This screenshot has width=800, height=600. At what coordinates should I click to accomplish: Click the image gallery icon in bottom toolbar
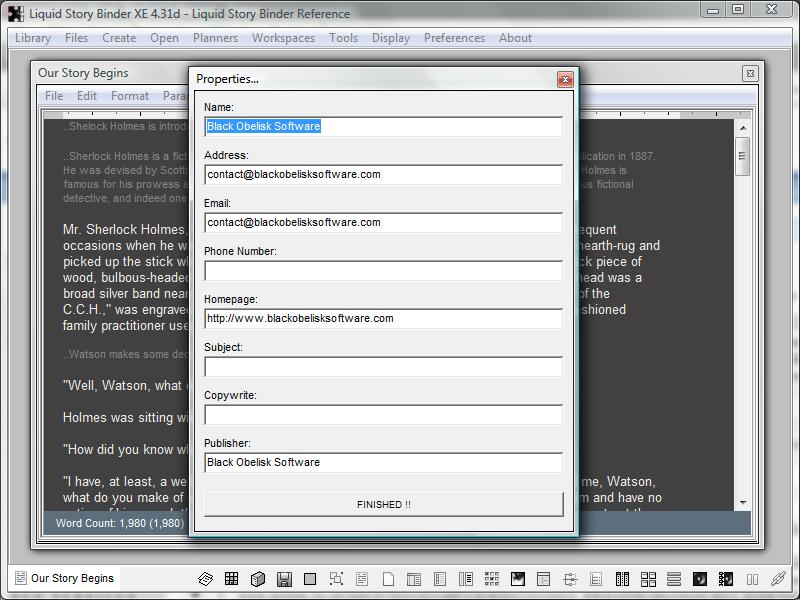coord(518,579)
